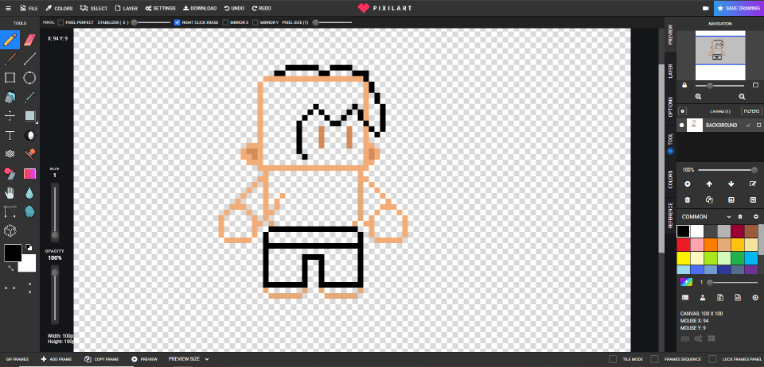Edit layer with the pencil-square icon
764x367 pixels.
click(x=753, y=184)
